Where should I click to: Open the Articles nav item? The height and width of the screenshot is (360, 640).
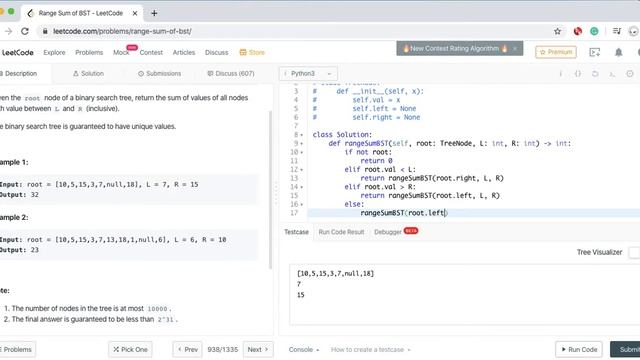point(184,52)
